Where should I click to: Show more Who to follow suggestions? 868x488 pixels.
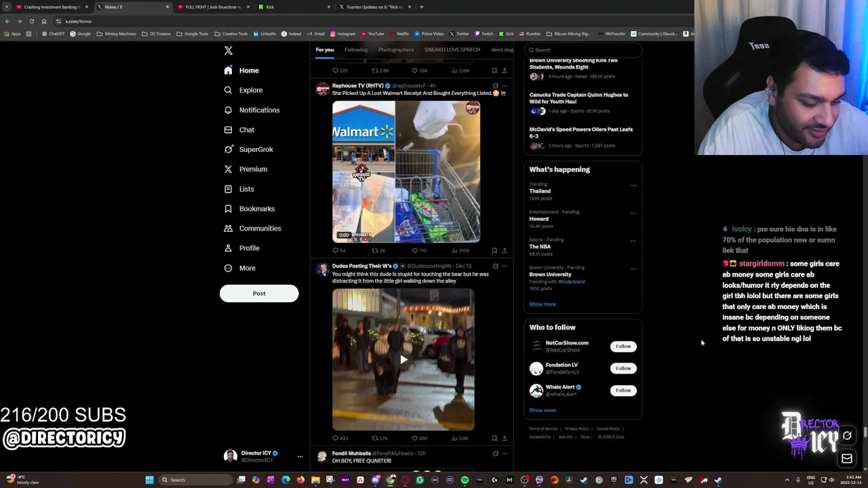click(x=542, y=410)
